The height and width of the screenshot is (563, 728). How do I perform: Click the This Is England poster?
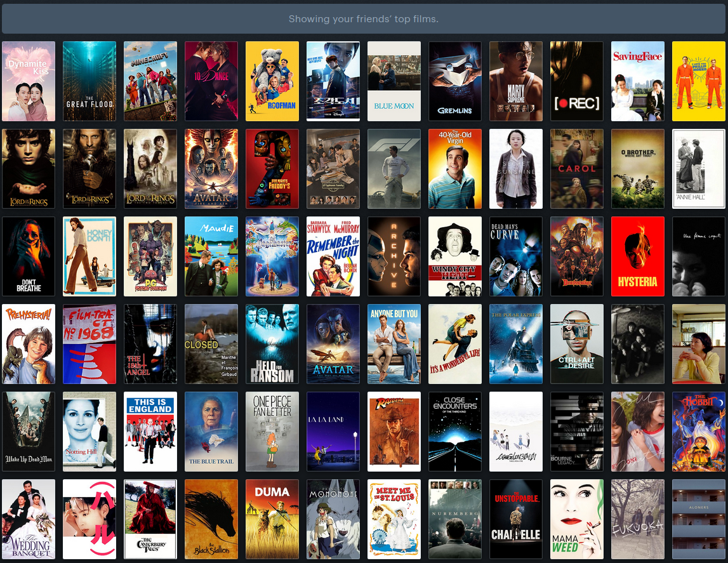point(150,432)
